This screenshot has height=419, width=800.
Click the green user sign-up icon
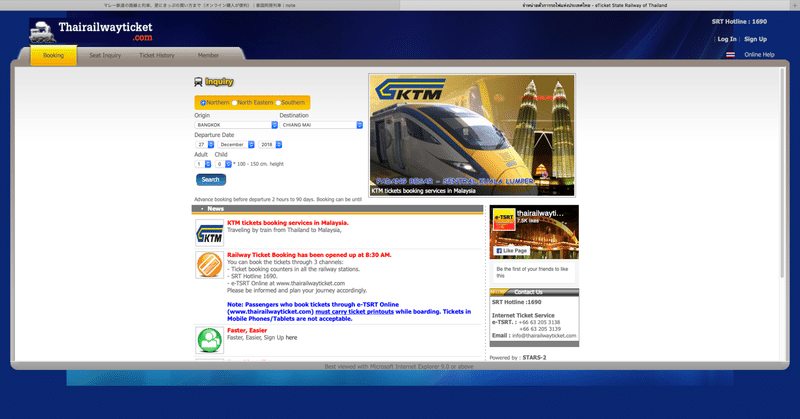click(x=210, y=340)
